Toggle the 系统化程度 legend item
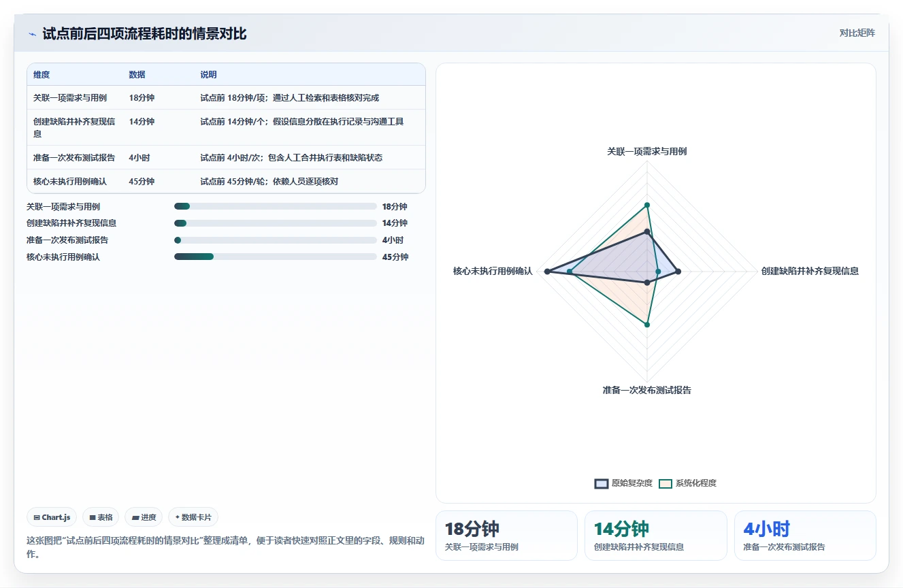 pos(687,483)
